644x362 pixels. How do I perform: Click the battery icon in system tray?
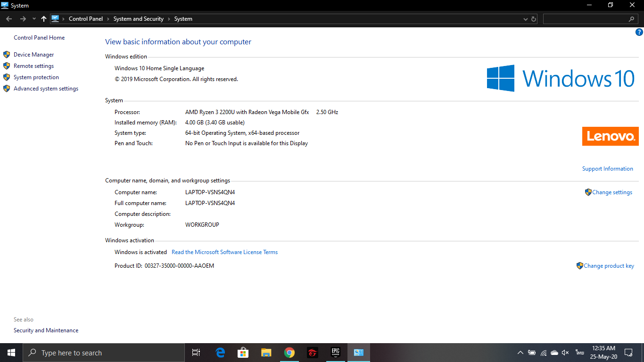532,353
